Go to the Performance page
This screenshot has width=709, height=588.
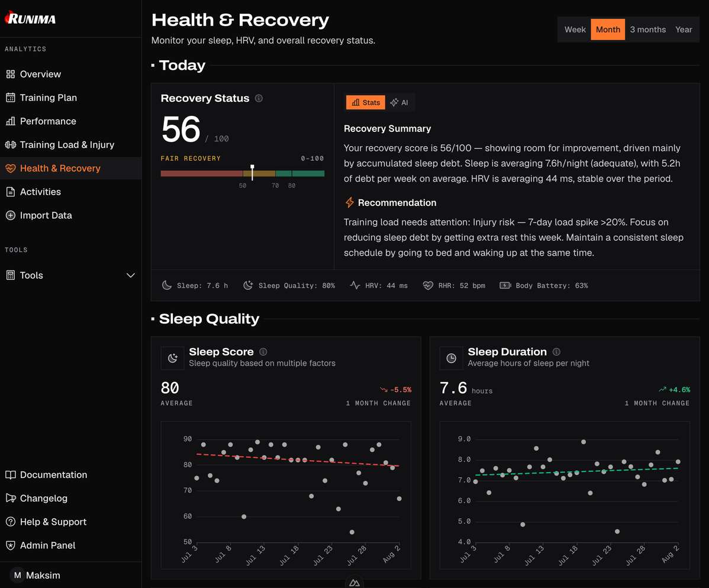pyautogui.click(x=70, y=121)
